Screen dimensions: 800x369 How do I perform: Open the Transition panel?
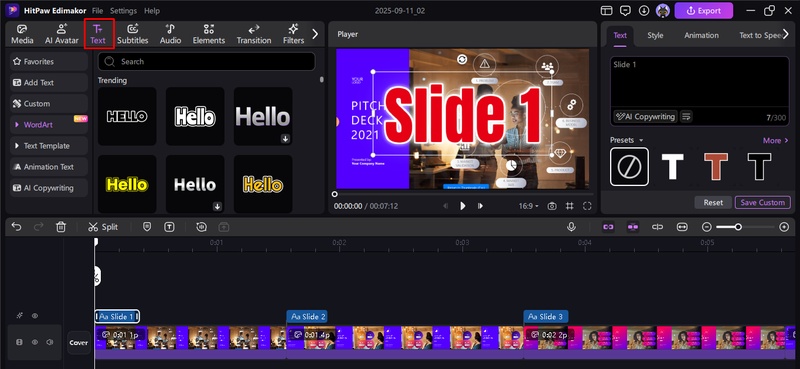point(254,34)
